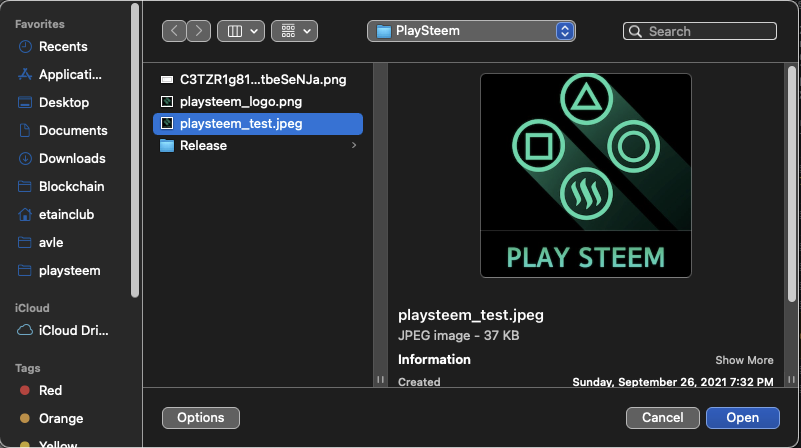Open the item grouping dropdown
This screenshot has height=448, width=801.
click(294, 31)
